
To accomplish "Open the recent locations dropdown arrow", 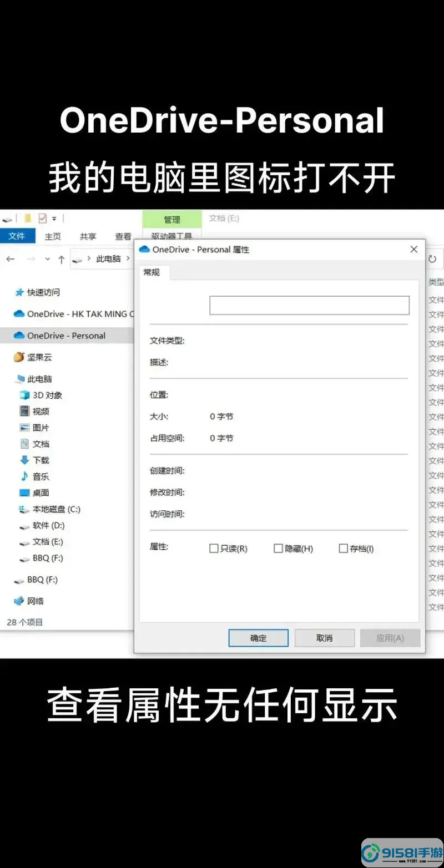I will [x=47, y=259].
